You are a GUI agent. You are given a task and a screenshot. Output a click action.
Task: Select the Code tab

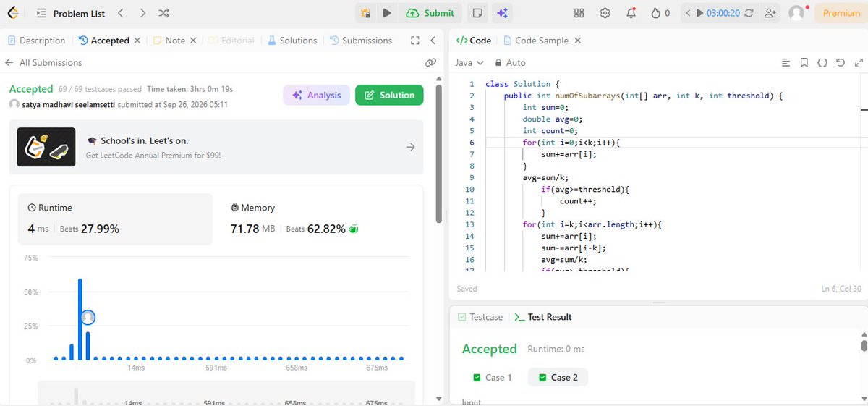[474, 41]
